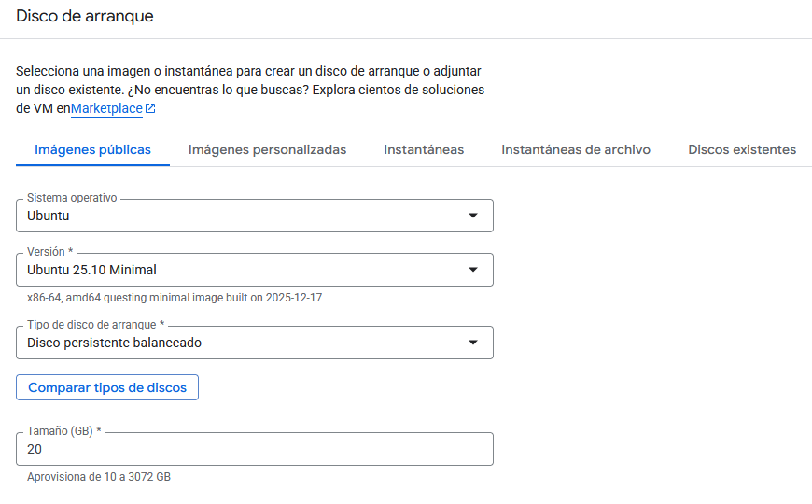The height and width of the screenshot is (504, 812).
Task: Open the Imágenes personalizadas tab
Action: click(267, 149)
